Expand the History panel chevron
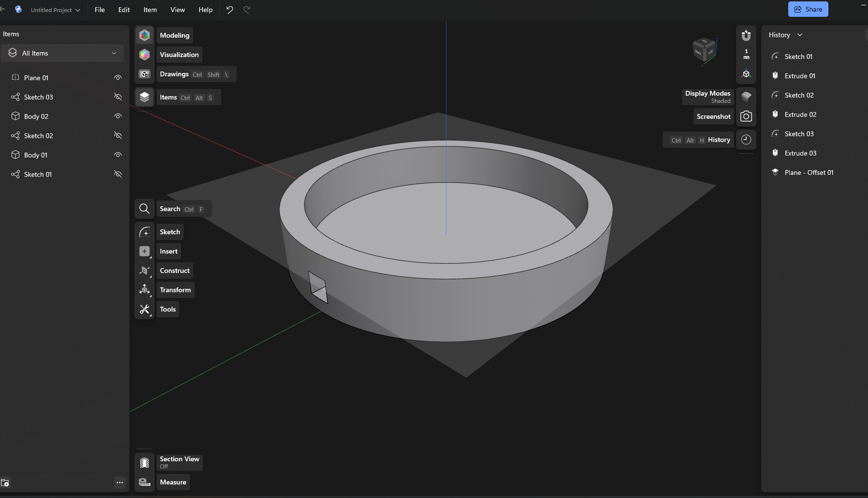Screen dimensions: 868x498 pos(800,35)
